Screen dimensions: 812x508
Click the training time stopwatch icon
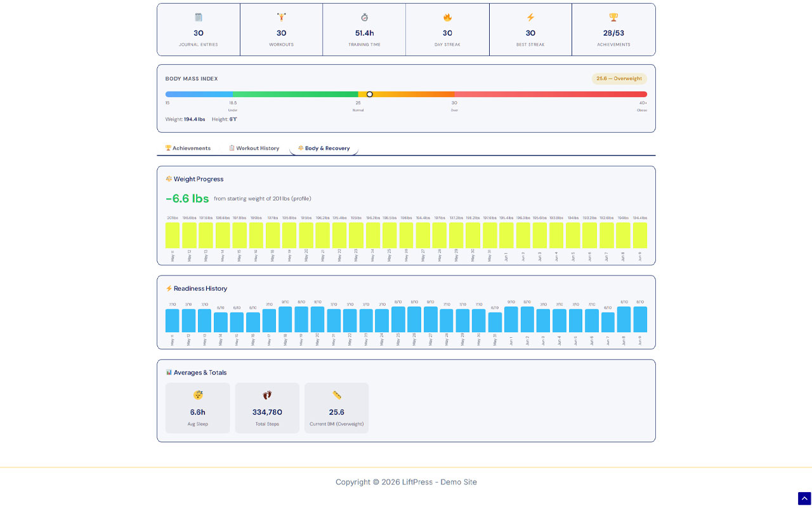point(364,17)
